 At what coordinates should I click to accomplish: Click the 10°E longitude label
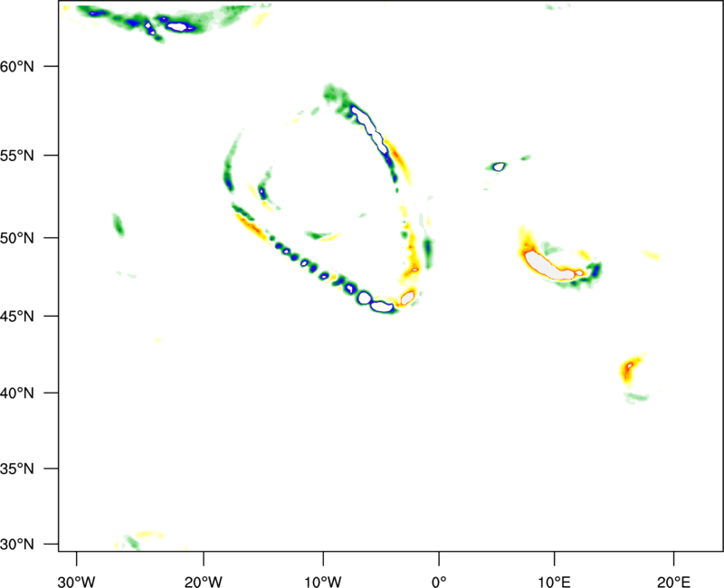coord(554,582)
